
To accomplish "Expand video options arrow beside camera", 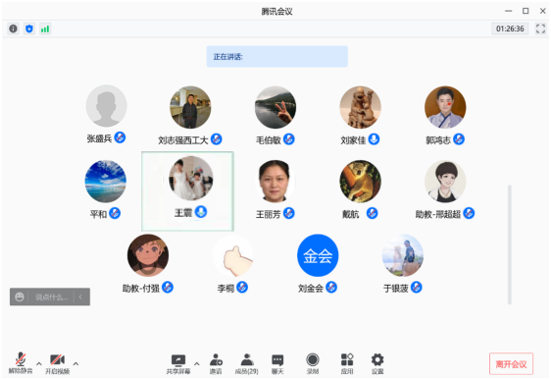I will [x=76, y=363].
